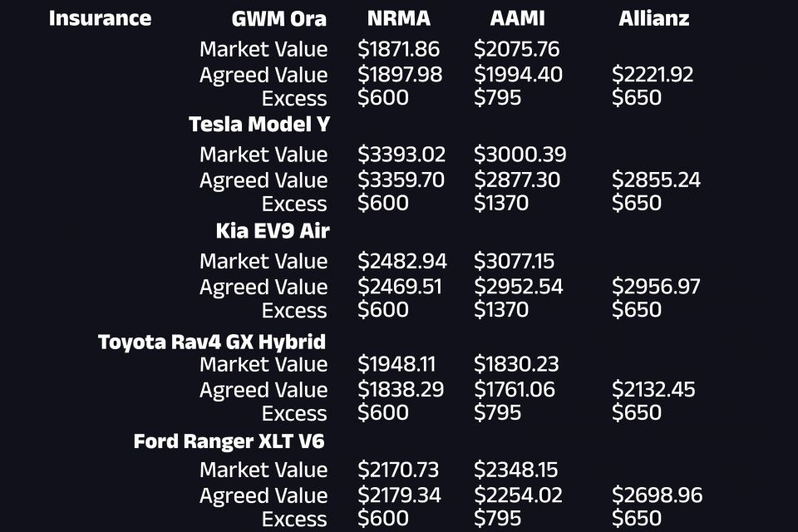Viewport: 798px width, 532px height.
Task: Click the Kia EV9 Air heading
Action: click(273, 230)
